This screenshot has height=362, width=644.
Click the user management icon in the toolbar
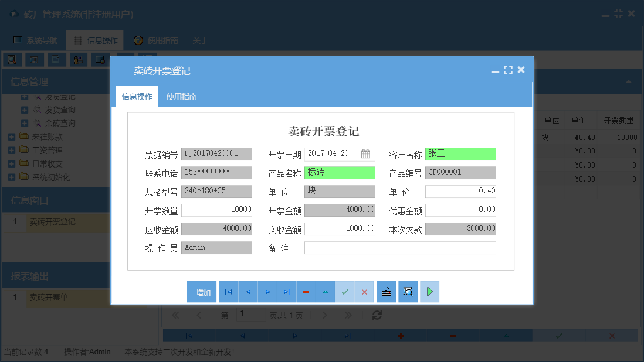[78, 59]
